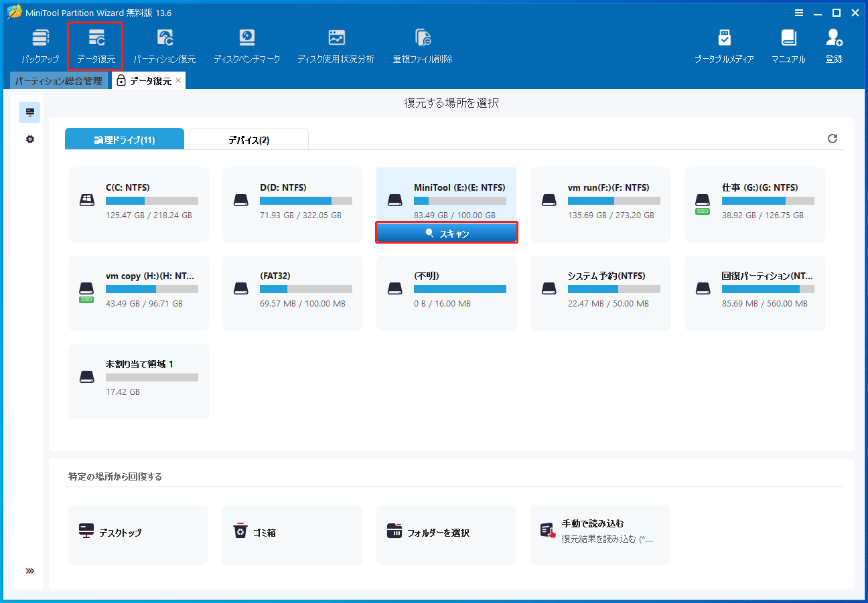Select the (不明) unknown partition card

(447, 293)
